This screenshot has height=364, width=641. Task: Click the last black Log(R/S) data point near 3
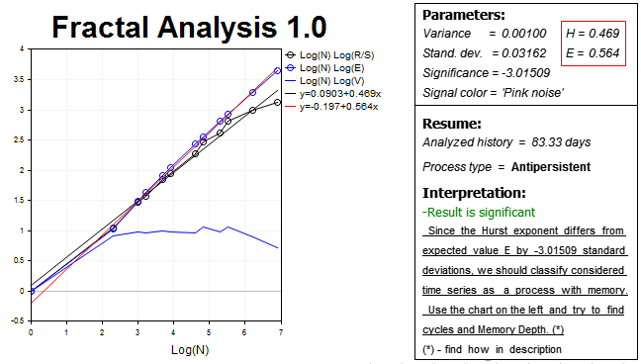click(x=278, y=102)
